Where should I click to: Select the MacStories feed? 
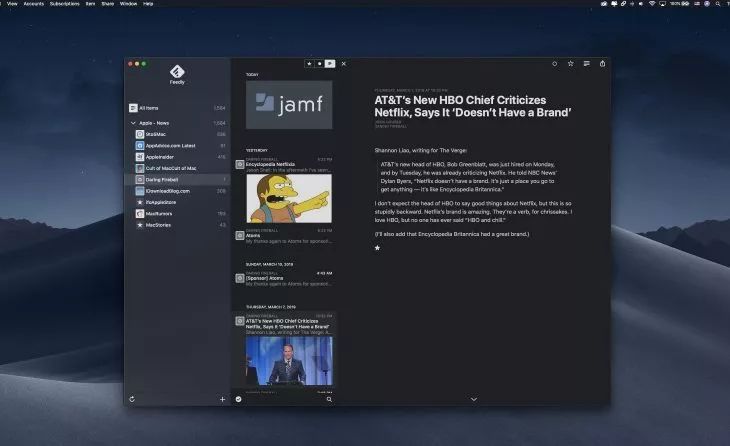tap(177, 225)
